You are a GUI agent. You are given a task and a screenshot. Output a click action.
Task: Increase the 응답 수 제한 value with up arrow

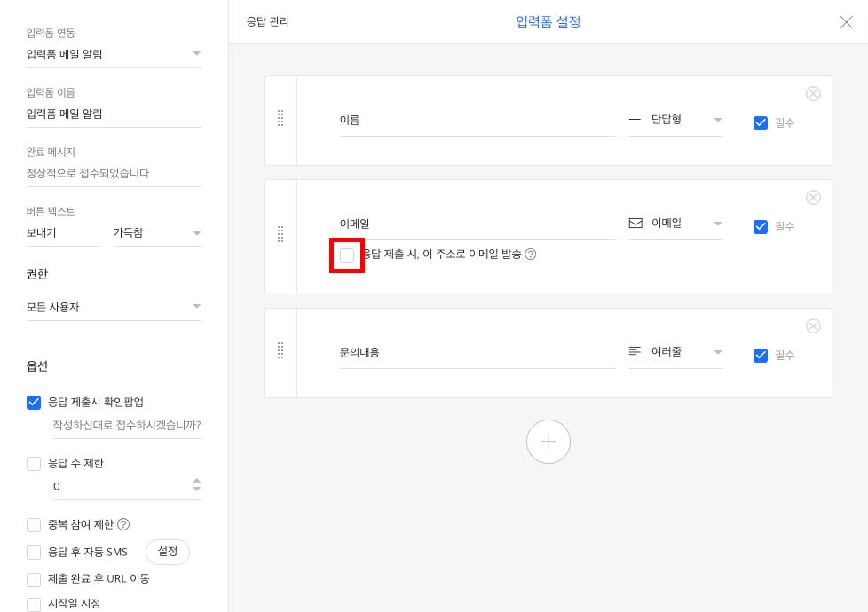196,481
